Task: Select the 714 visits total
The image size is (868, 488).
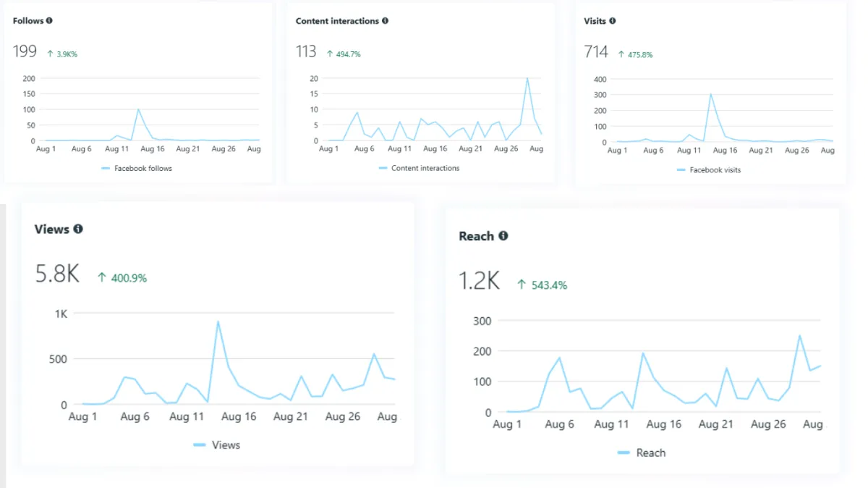Action: coord(597,52)
